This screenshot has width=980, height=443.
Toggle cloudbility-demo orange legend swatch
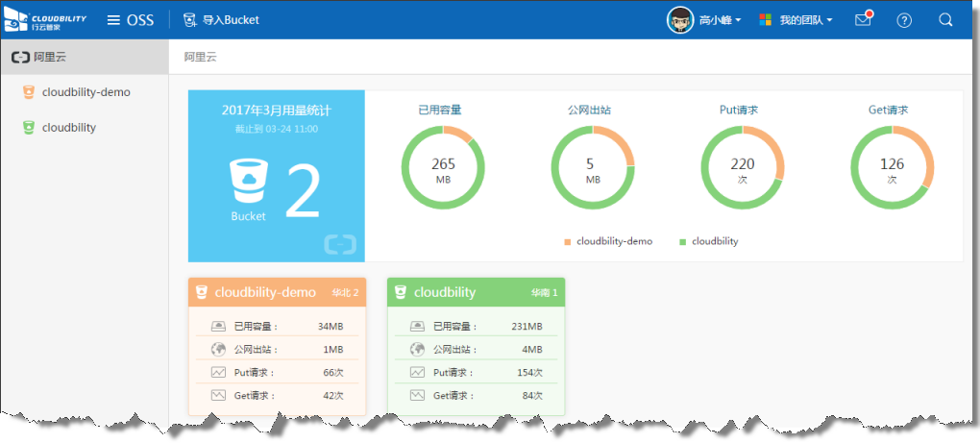567,242
